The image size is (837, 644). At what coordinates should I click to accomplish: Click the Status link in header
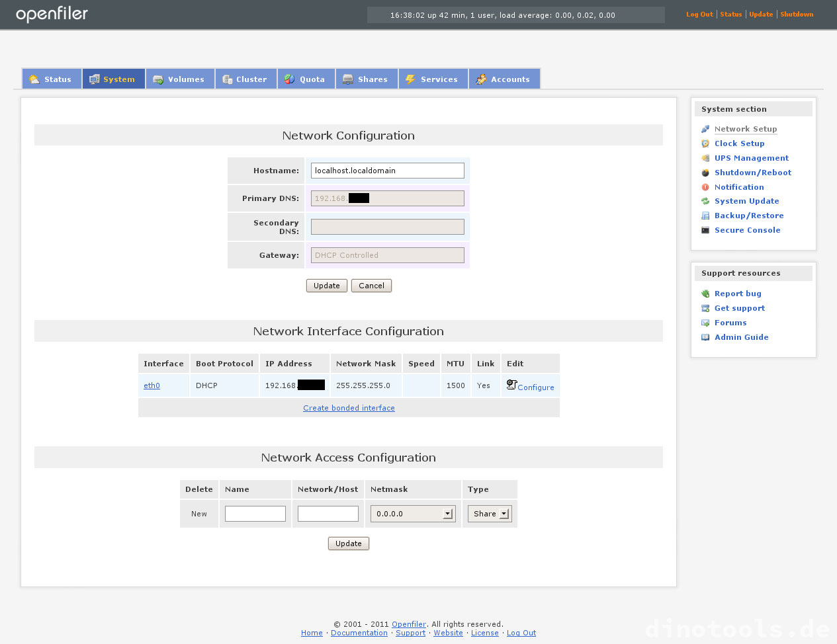coord(731,15)
